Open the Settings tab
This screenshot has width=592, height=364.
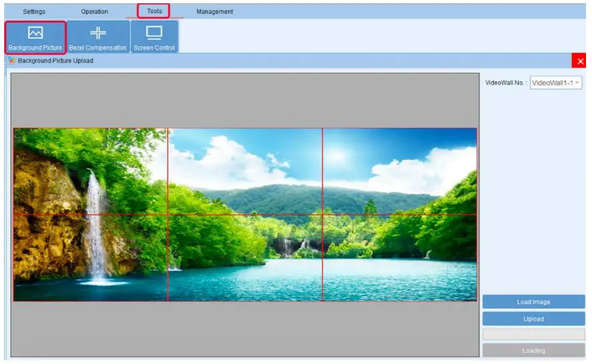tap(34, 12)
